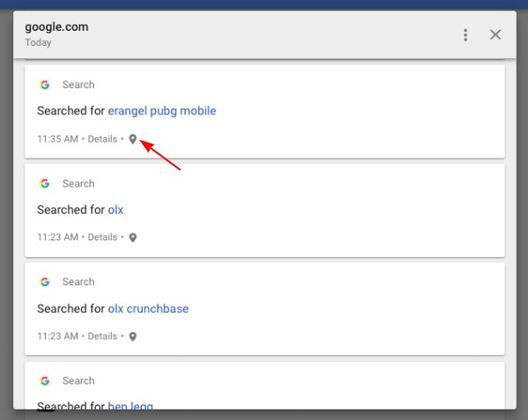
Task: Click Google logo on the ben legg card
Action: click(x=45, y=380)
